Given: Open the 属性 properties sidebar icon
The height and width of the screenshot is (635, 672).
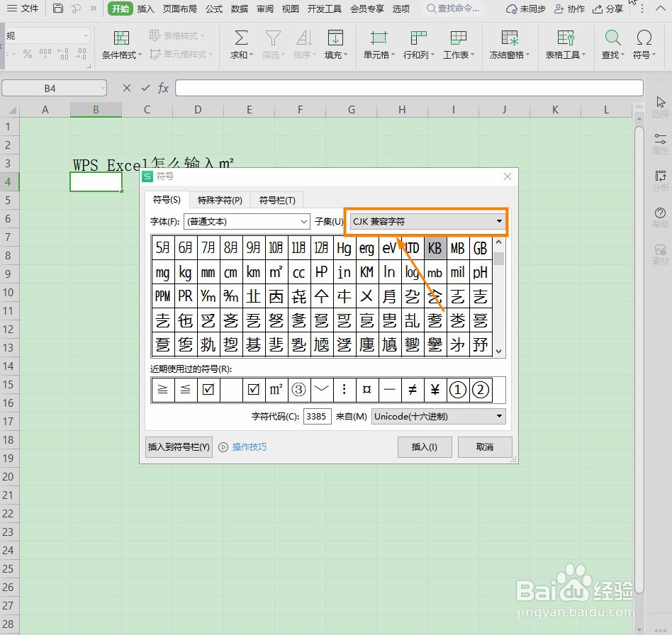Looking at the screenshot, I should pos(661,144).
